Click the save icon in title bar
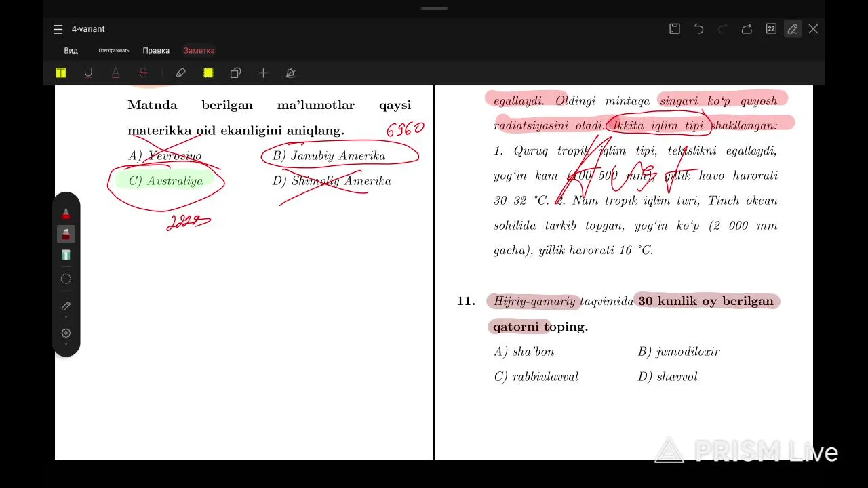This screenshot has width=868, height=488. click(x=675, y=28)
